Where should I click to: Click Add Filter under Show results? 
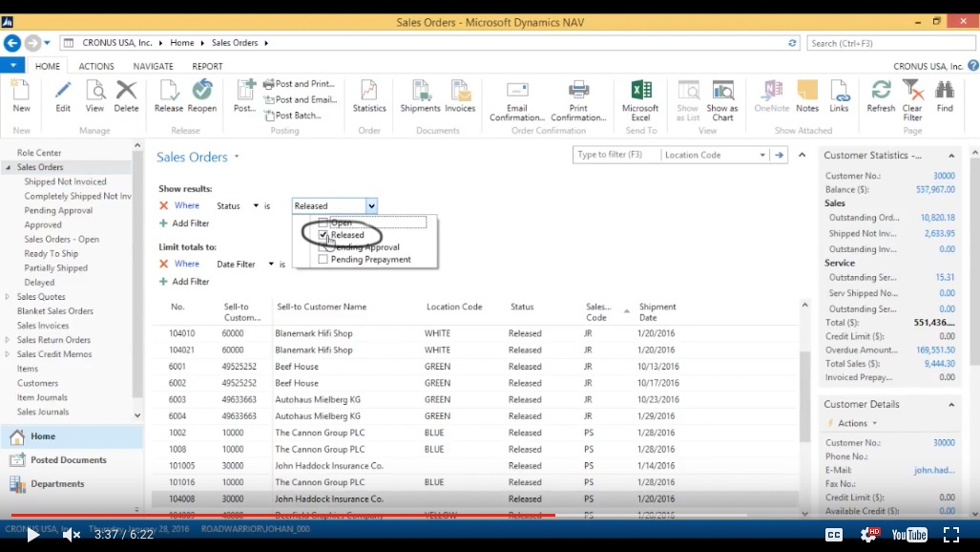(184, 223)
